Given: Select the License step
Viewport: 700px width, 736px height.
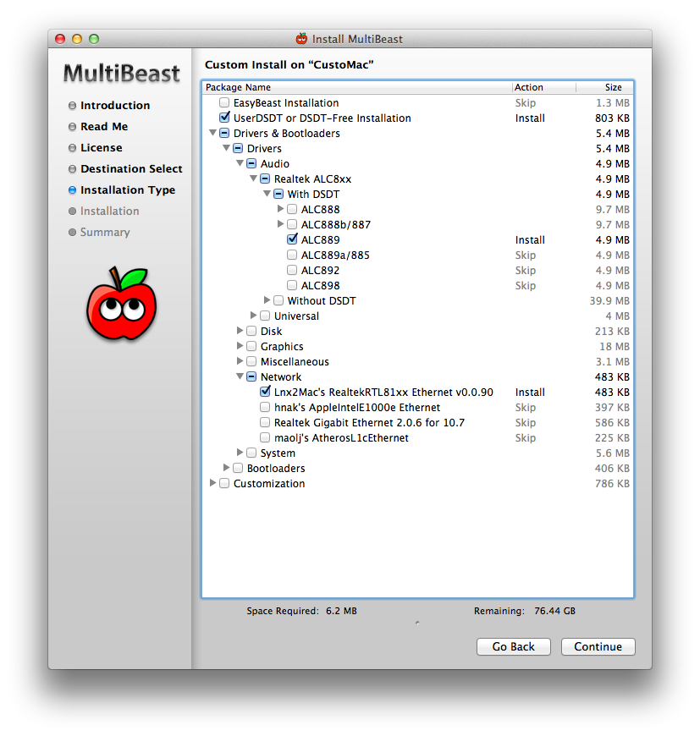Looking at the screenshot, I should pyautogui.click(x=101, y=148).
